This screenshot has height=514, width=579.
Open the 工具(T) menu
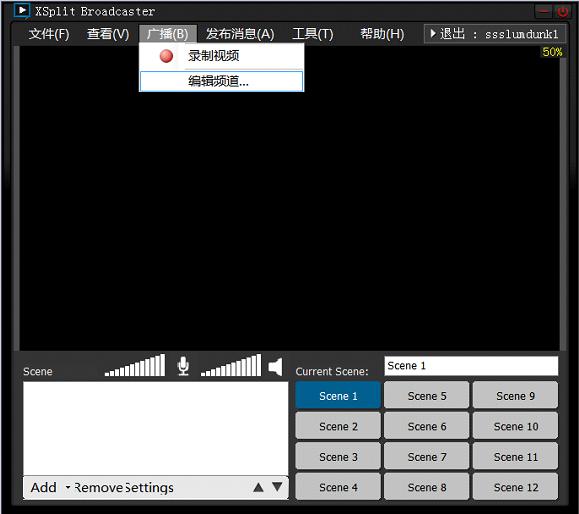pyautogui.click(x=312, y=34)
